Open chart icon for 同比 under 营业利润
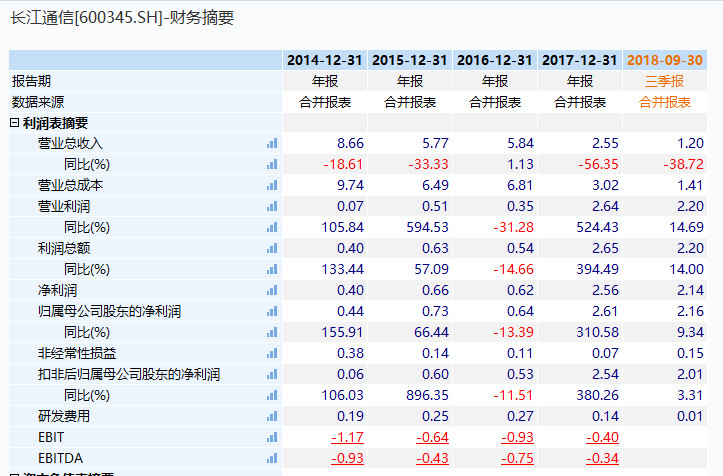Screen dimensions: 723x476 (272, 227)
